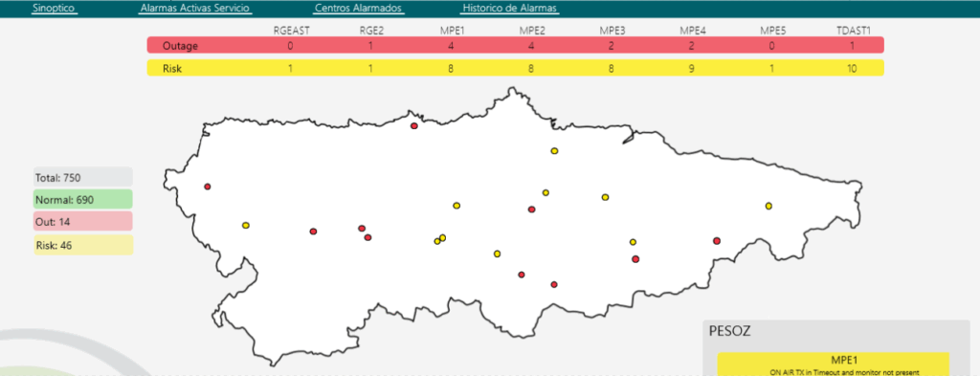Select the green Normal: 690 box

[83, 200]
